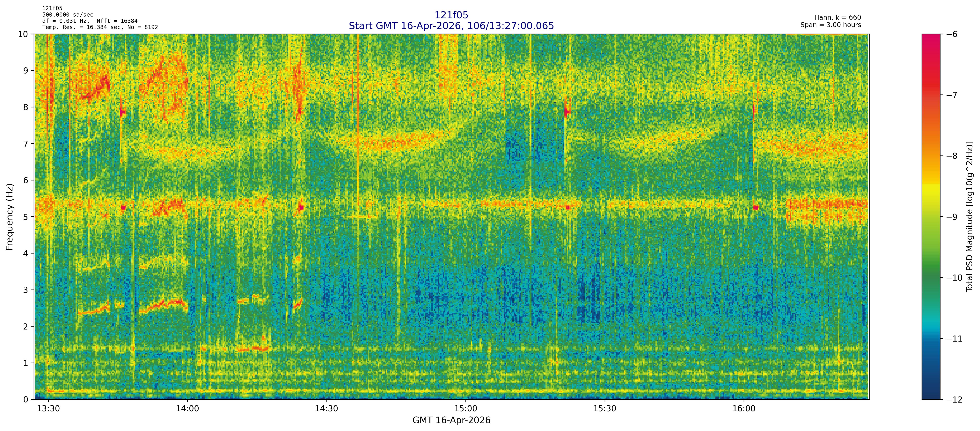
Task: Click the 14:00 time axis tick label
Action: coord(187,409)
